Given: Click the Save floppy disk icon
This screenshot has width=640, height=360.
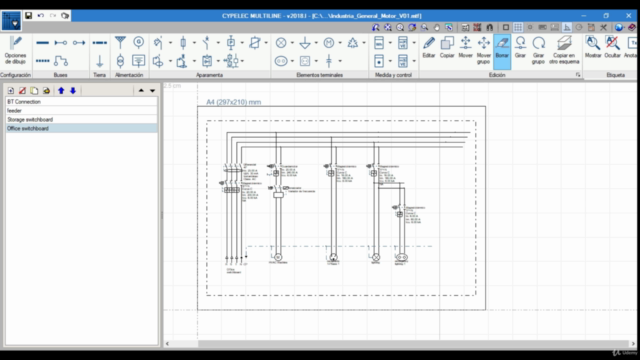Looking at the screenshot, I should [29, 16].
